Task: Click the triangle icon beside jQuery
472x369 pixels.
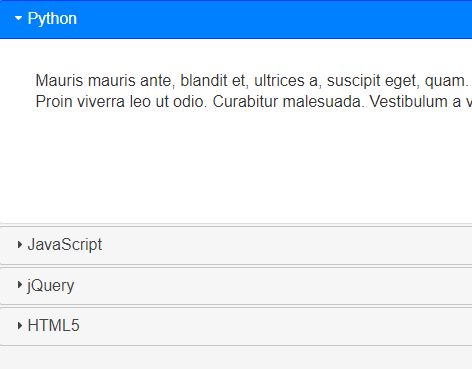Action: (x=20, y=285)
